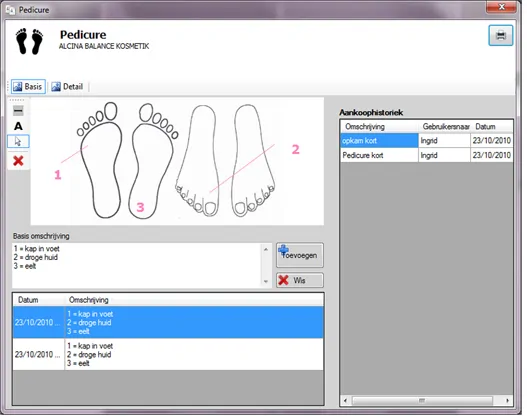Click the Wis button
Screen dimensions: 527x417
pyautogui.click(x=300, y=280)
